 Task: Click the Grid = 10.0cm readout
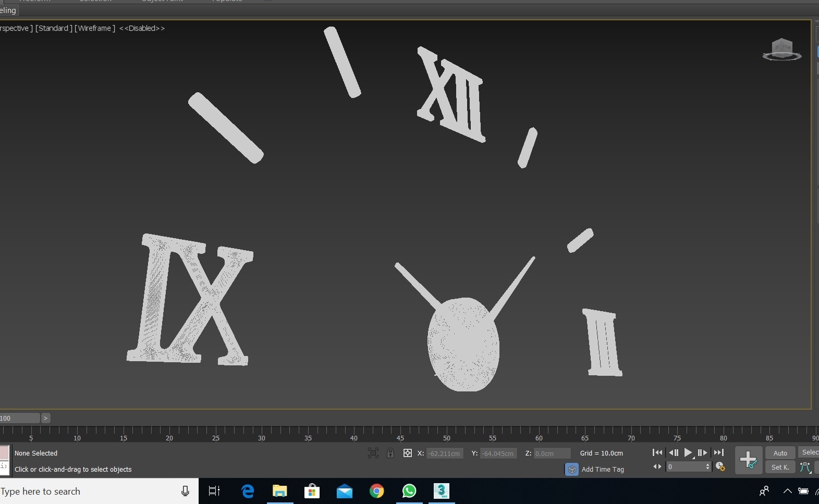602,453
